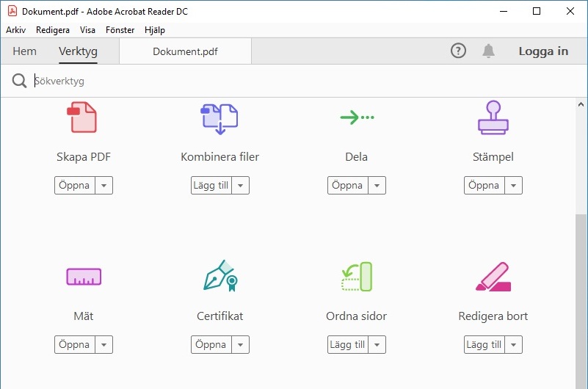Expand dropdown arrow under Certifikat

click(240, 345)
